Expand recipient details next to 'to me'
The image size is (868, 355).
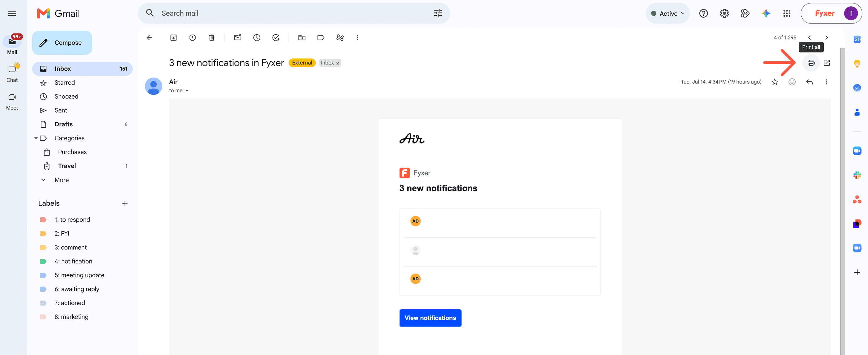pyautogui.click(x=187, y=91)
